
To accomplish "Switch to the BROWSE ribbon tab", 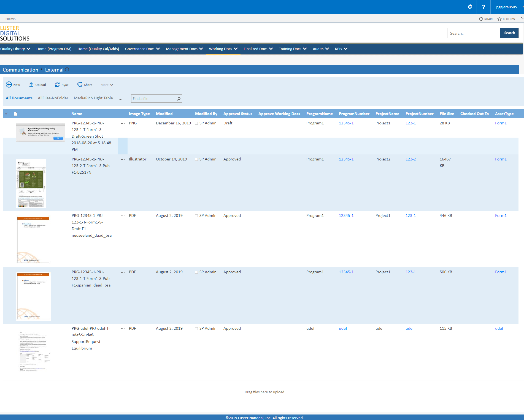I will coord(11,19).
